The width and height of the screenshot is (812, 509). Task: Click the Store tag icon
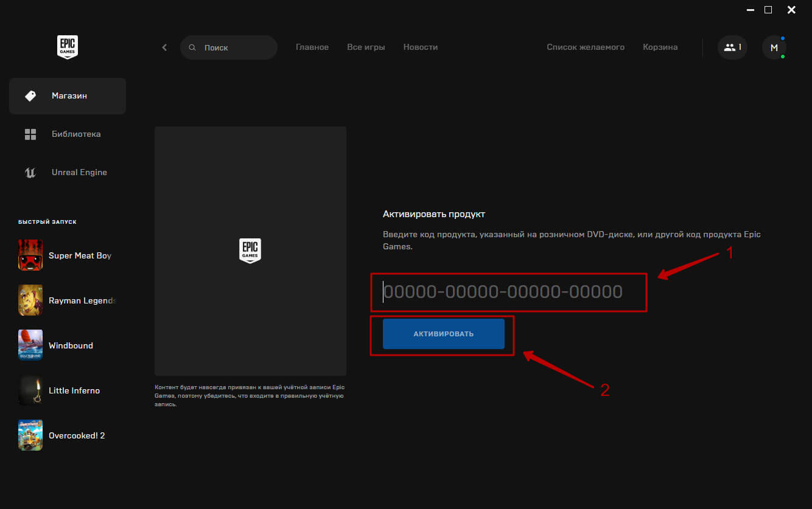coord(30,96)
